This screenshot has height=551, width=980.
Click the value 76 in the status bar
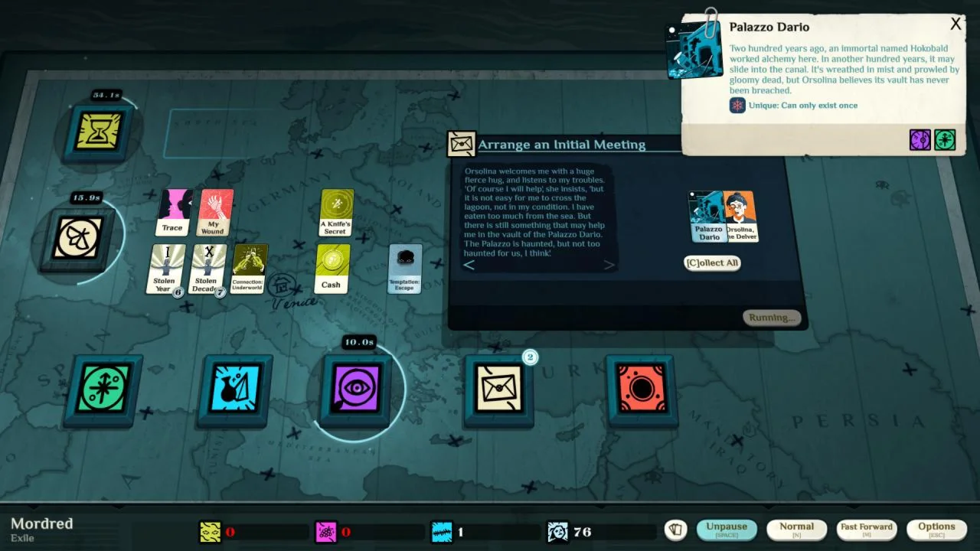[582, 532]
